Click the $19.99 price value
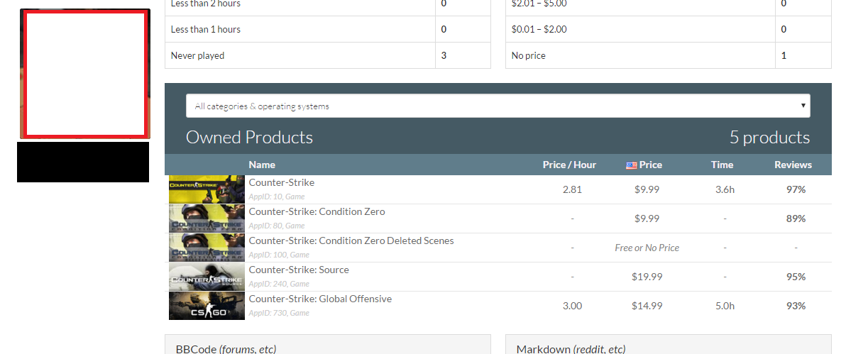 coord(647,277)
